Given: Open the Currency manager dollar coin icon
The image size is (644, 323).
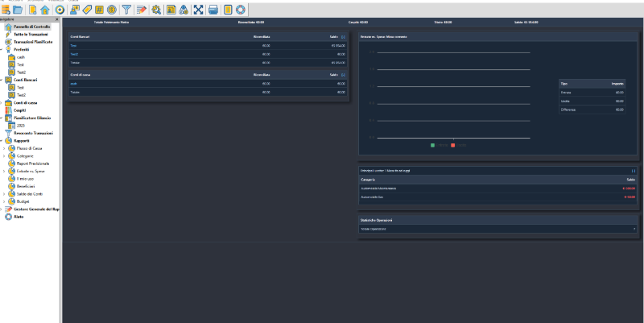Looking at the screenshot, I should (x=112, y=10).
